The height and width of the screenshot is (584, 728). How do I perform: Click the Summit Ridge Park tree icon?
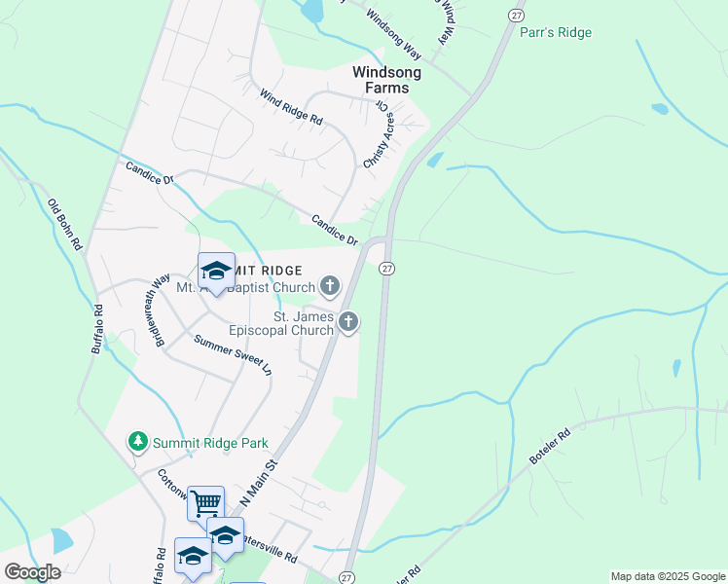[x=138, y=442]
